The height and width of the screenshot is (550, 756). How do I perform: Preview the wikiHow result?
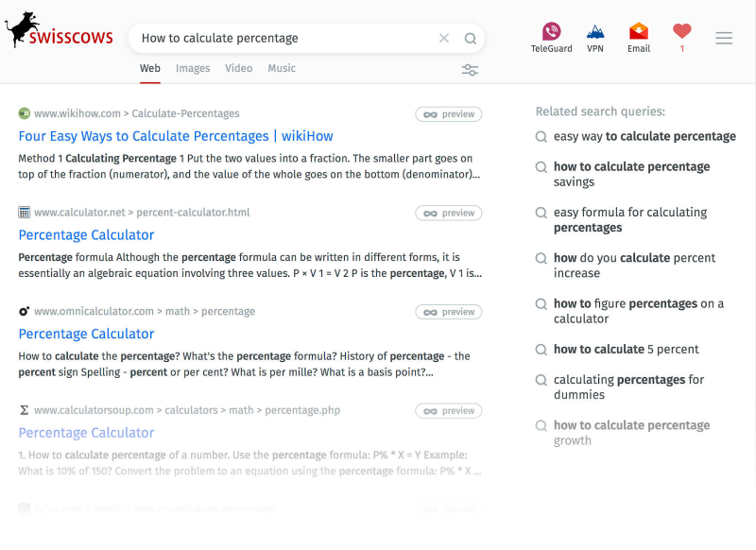coord(449,114)
